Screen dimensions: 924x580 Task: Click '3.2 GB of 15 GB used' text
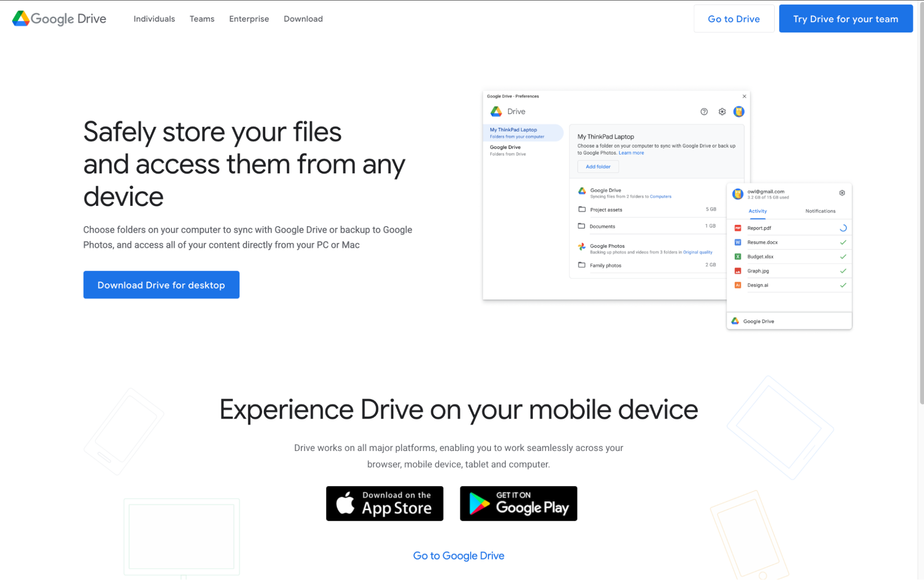(x=768, y=197)
